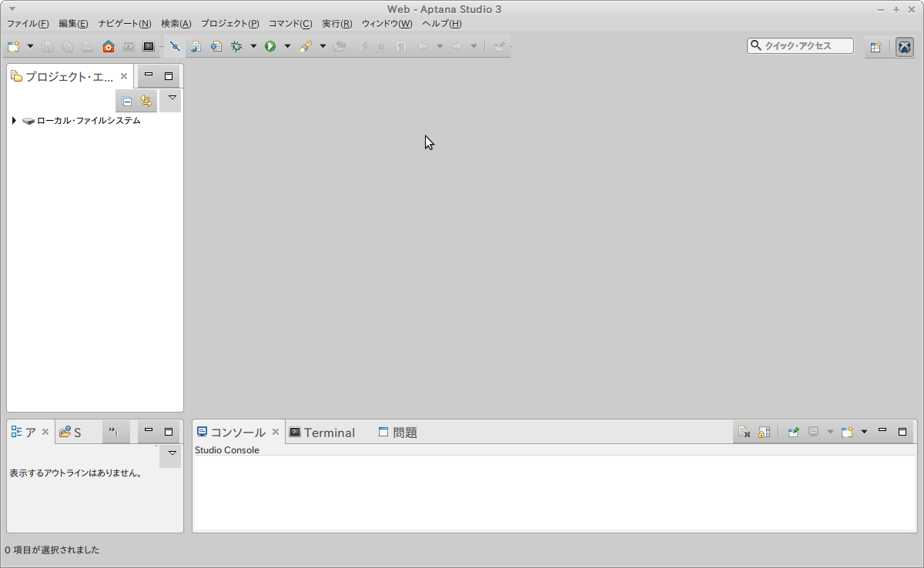
Task: Click the Display Selected Console icon
Action: pyautogui.click(x=813, y=433)
